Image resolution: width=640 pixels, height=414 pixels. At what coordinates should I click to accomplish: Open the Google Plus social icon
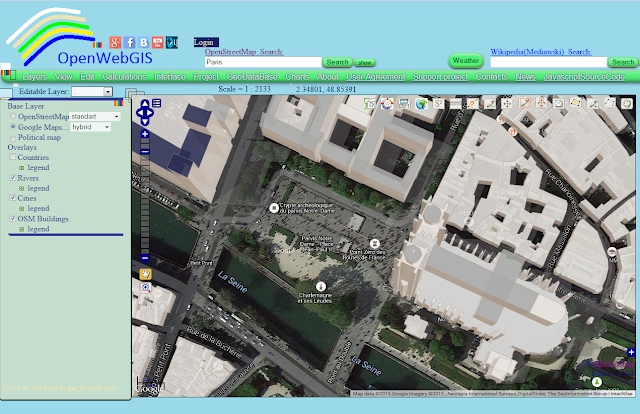pos(115,42)
